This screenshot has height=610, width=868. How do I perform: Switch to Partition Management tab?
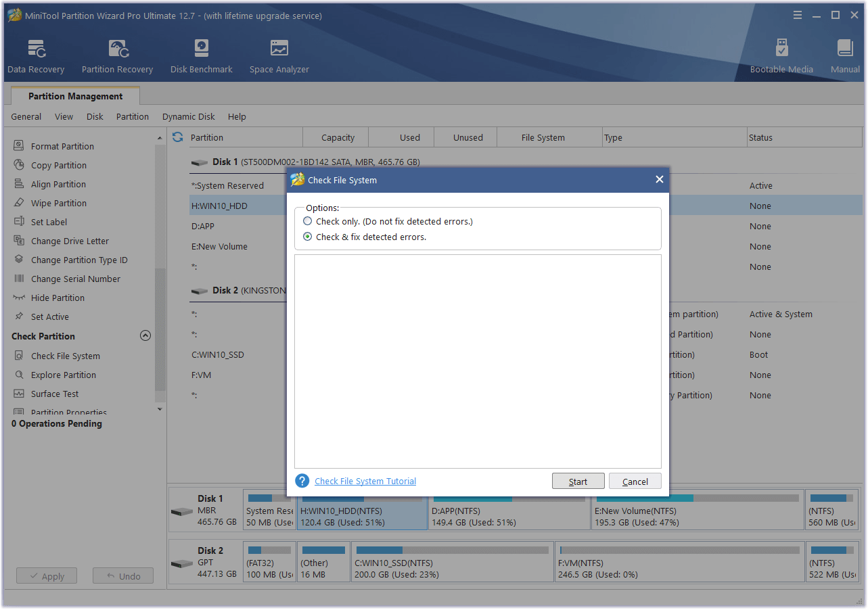pos(76,96)
